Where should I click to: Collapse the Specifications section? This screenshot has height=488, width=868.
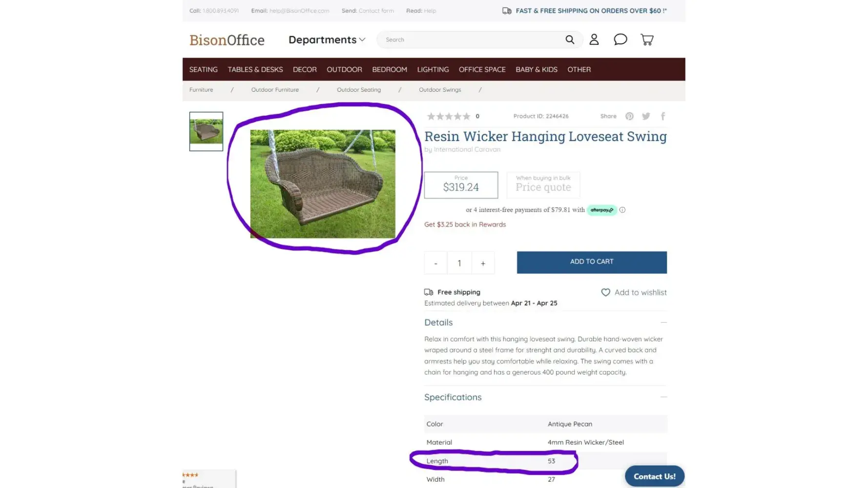point(663,397)
